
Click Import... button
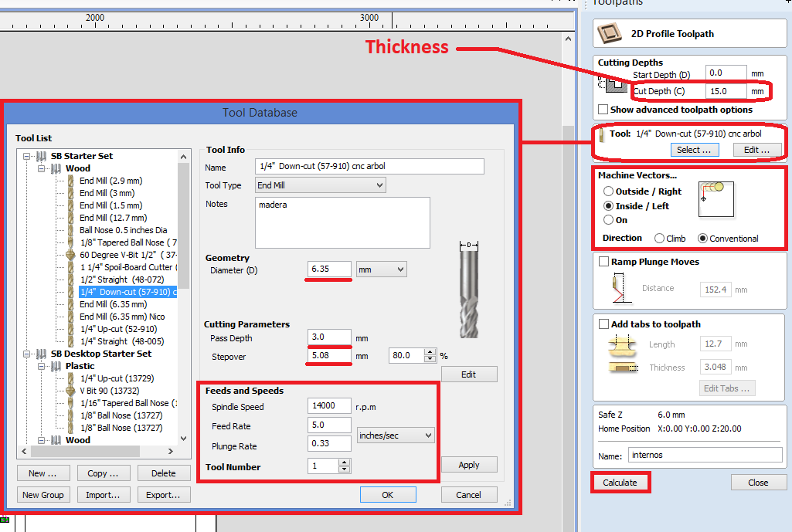(x=103, y=495)
